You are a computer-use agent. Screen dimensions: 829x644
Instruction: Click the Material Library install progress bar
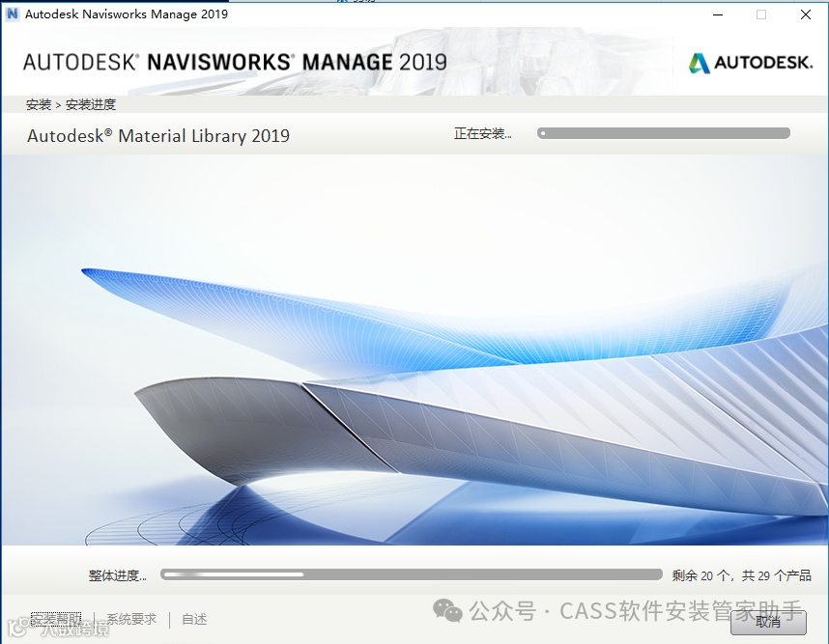pos(664,133)
